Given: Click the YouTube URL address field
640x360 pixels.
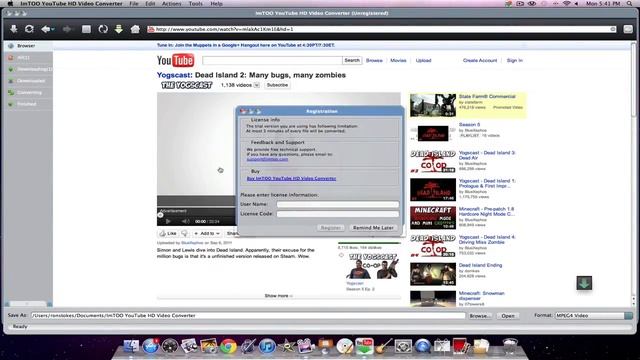Looking at the screenshot, I should coord(382,29).
